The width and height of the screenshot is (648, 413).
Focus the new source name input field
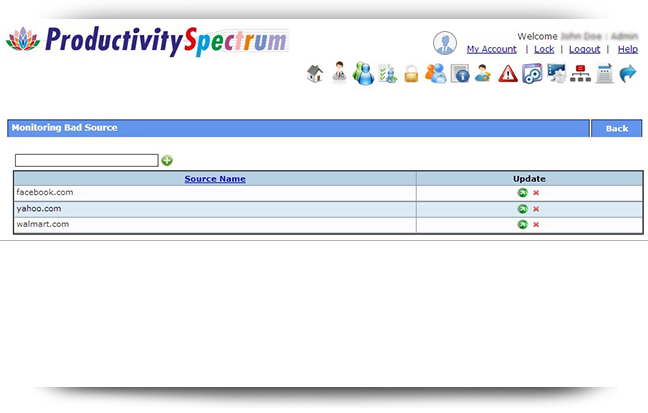point(86,160)
